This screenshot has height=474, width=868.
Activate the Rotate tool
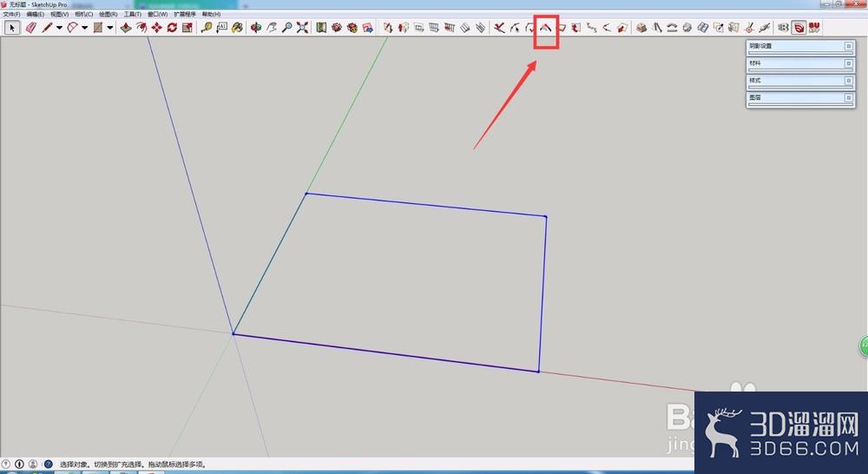(x=172, y=27)
